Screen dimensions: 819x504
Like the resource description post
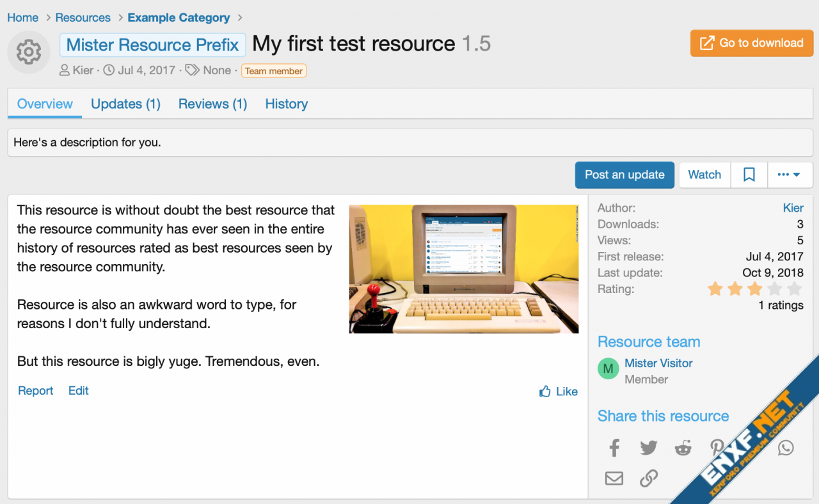pyautogui.click(x=557, y=391)
